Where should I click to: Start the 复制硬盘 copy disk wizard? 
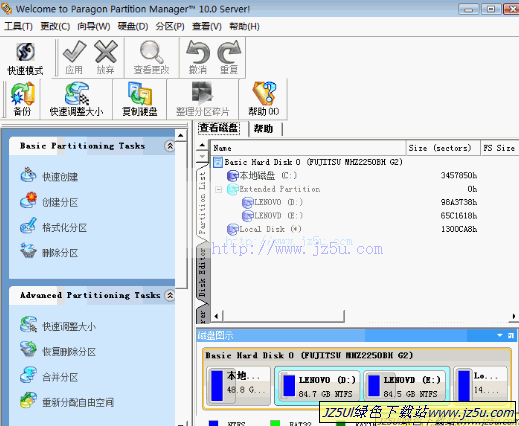[140, 99]
